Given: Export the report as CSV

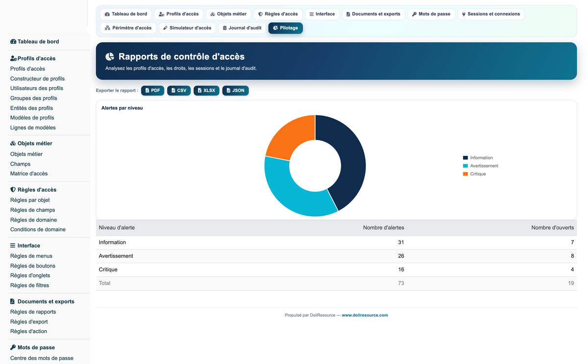Looking at the screenshot, I should tap(179, 91).
